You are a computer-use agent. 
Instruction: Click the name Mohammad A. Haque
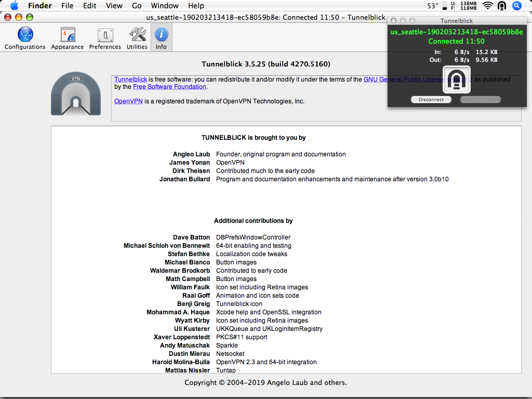(178, 312)
